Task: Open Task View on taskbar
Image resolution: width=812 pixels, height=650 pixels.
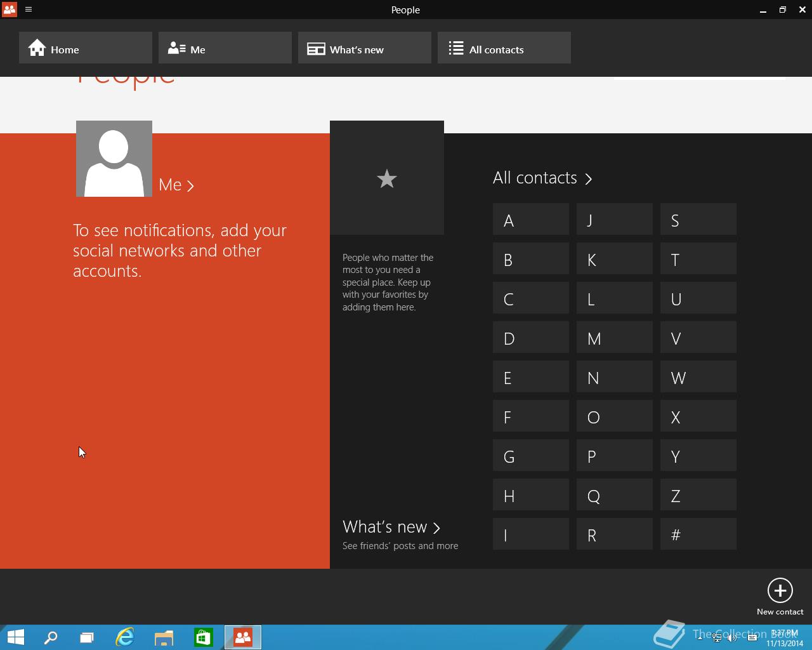Action: tap(86, 637)
